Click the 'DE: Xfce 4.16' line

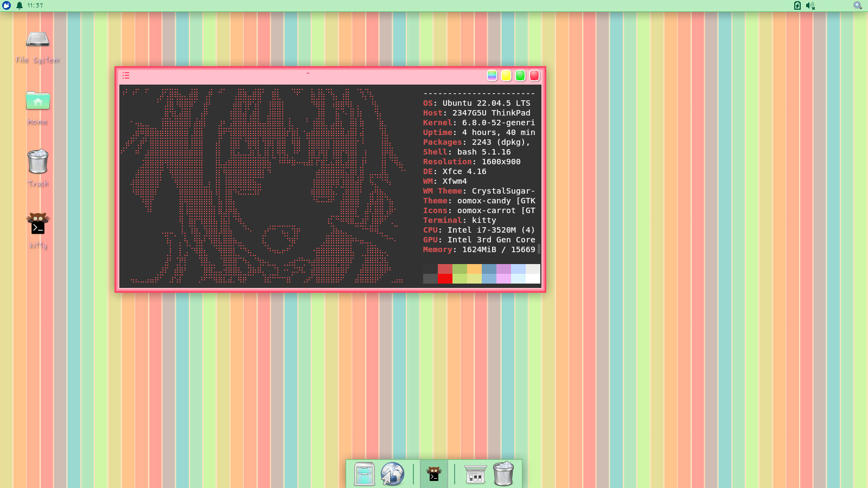[455, 171]
